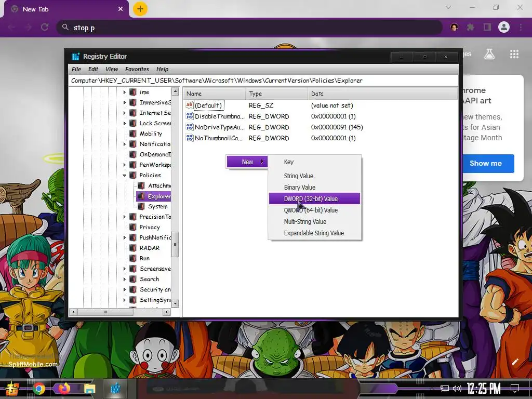Toggle Chrome side panel icon
The height and width of the screenshot is (399, 532).
pos(487,27)
